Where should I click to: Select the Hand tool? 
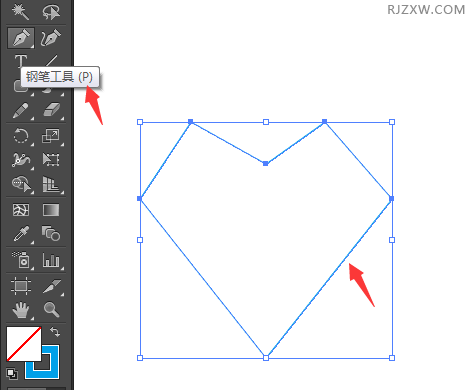tap(21, 310)
